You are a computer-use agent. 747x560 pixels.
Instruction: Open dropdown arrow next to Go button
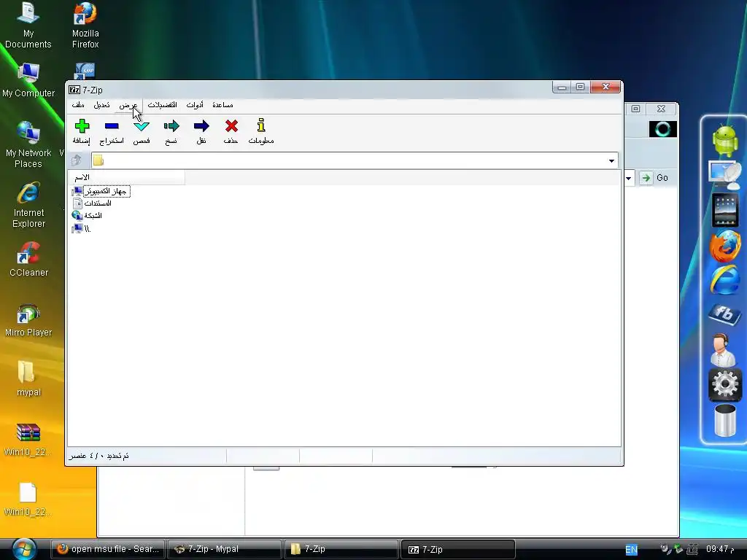[x=629, y=179]
